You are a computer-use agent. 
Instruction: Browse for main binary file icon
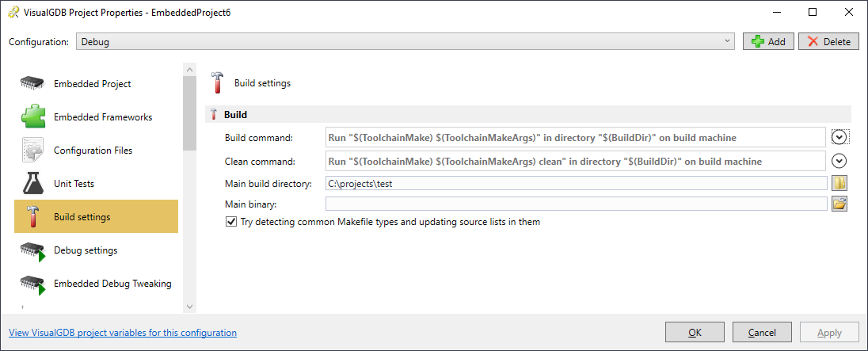click(x=839, y=204)
